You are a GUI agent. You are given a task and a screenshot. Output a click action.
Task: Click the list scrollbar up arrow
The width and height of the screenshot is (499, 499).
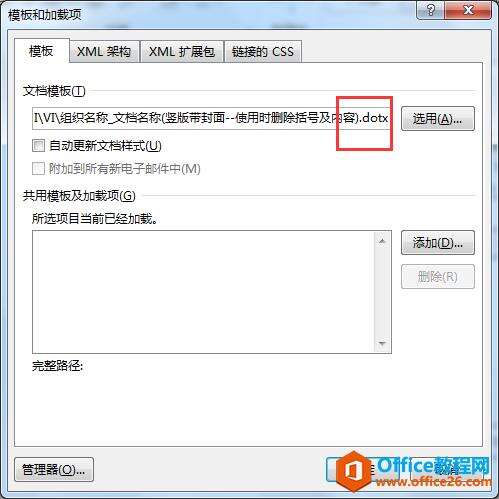tap(382, 241)
